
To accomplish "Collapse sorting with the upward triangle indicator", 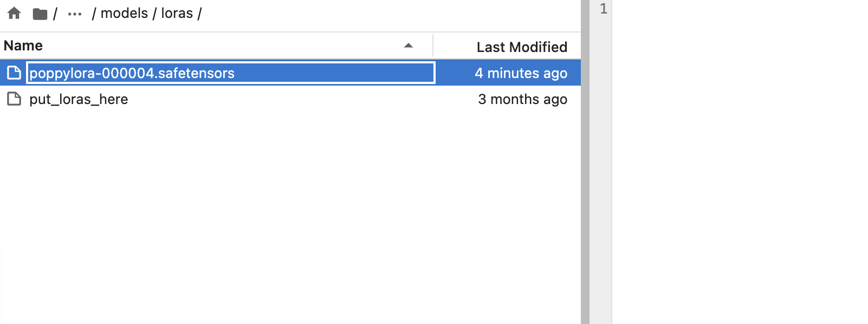I will click(409, 46).
